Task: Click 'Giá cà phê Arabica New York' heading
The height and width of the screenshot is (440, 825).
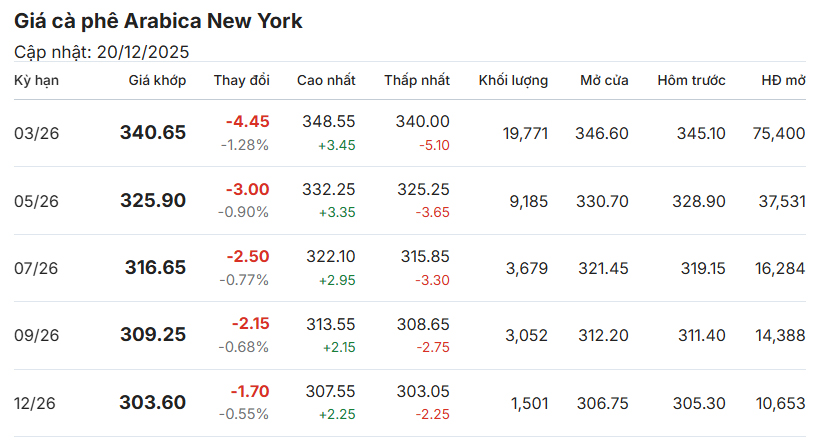Action: (158, 21)
